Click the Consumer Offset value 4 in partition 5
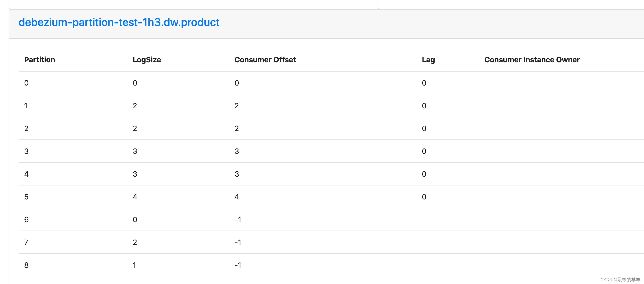This screenshot has height=284, width=644. 237,197
